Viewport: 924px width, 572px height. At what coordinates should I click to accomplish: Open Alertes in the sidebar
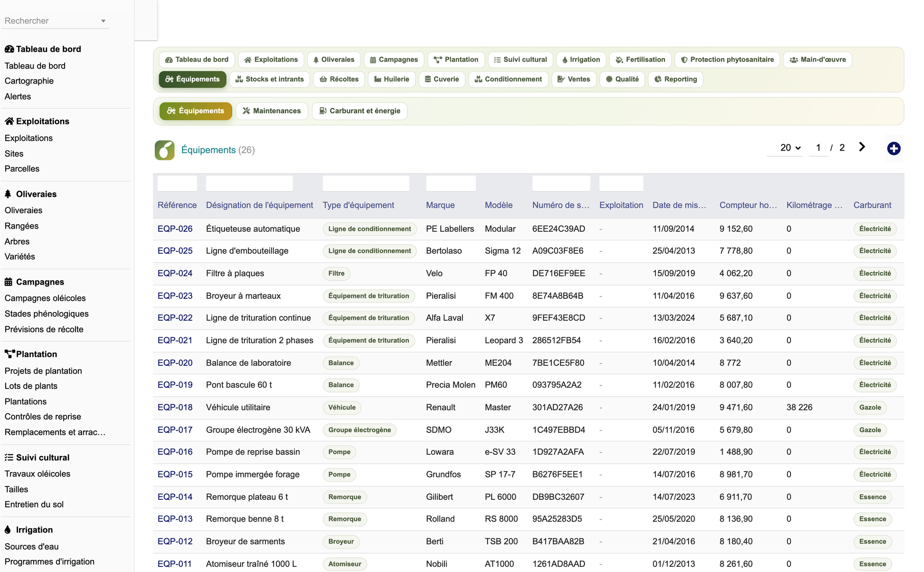click(18, 96)
